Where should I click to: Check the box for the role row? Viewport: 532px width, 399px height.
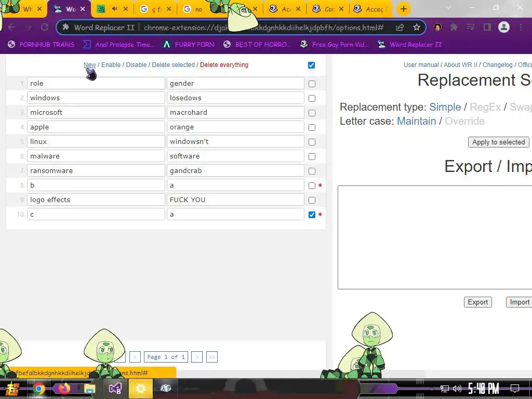click(312, 84)
